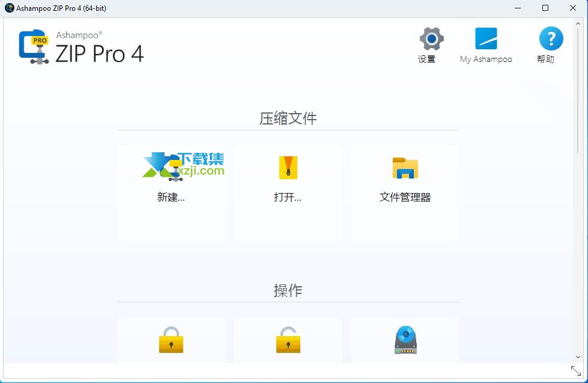Minimize the Ashampoo ZIP Pro window

click(518, 8)
